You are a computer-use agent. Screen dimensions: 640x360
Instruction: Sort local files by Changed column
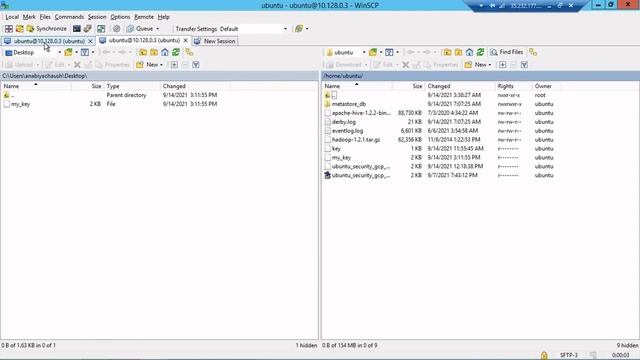click(x=195, y=86)
